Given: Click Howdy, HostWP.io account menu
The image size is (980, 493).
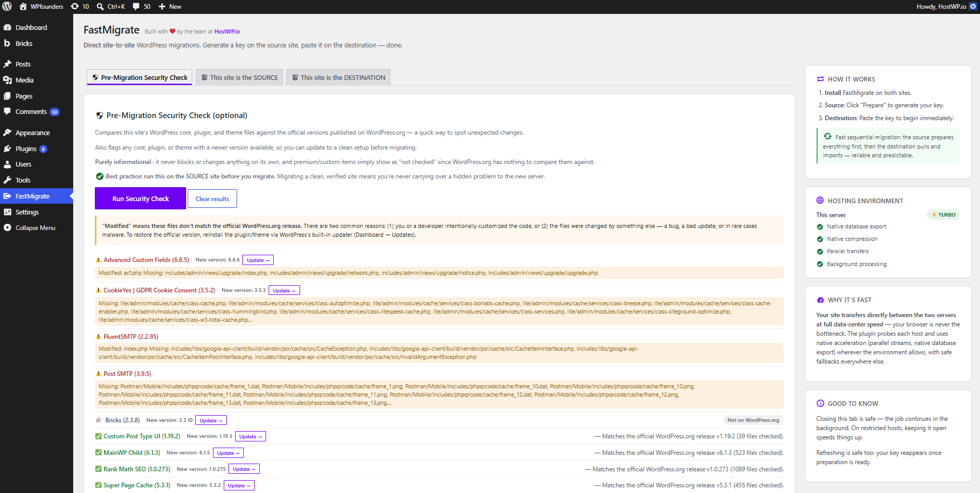Looking at the screenshot, I should [x=946, y=7].
